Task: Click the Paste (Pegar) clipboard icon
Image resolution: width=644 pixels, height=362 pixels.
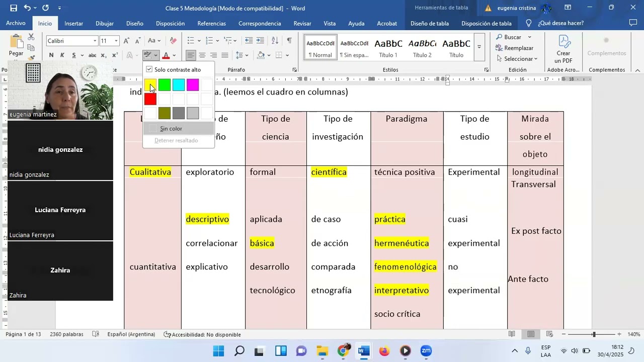Action: pos(16,42)
